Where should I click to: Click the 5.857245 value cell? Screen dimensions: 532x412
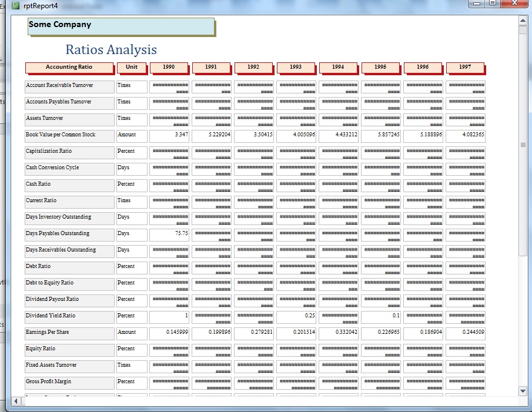(x=381, y=136)
